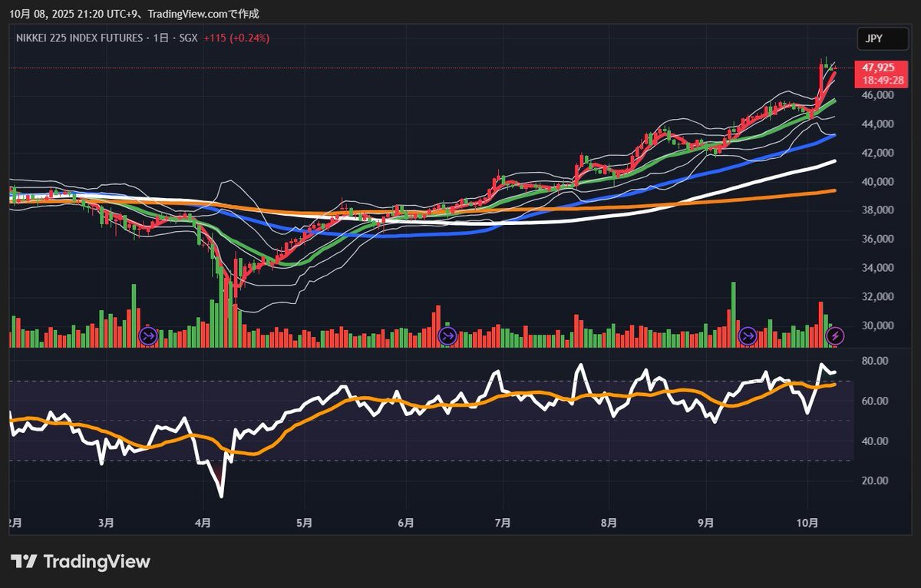Click the 40,000 level on price scale
The height and width of the screenshot is (588, 921).
click(877, 182)
